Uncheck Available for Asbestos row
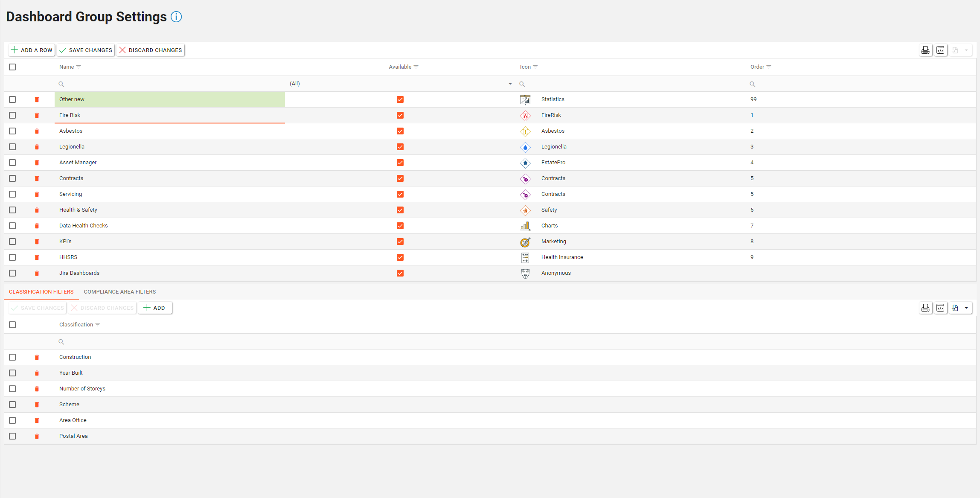The height and width of the screenshot is (498, 980). (x=400, y=131)
